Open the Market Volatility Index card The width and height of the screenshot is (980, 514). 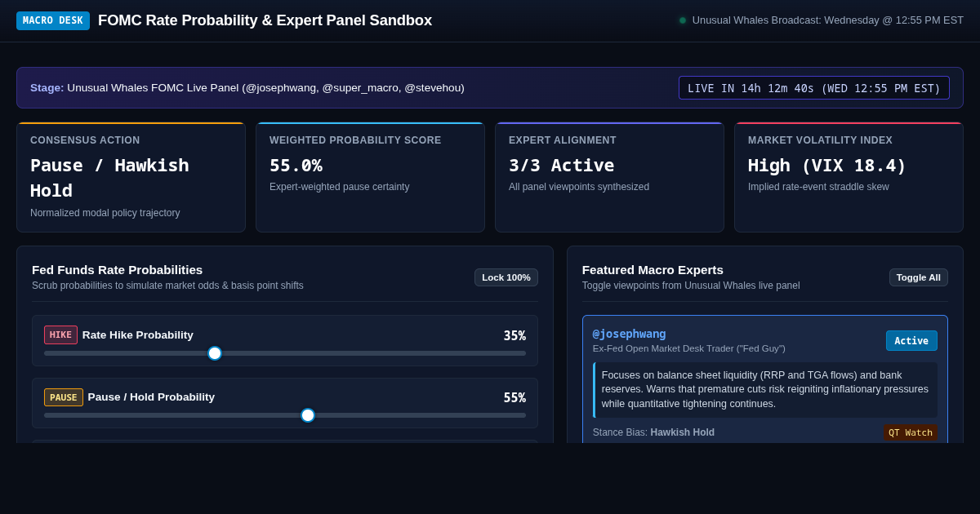point(849,178)
